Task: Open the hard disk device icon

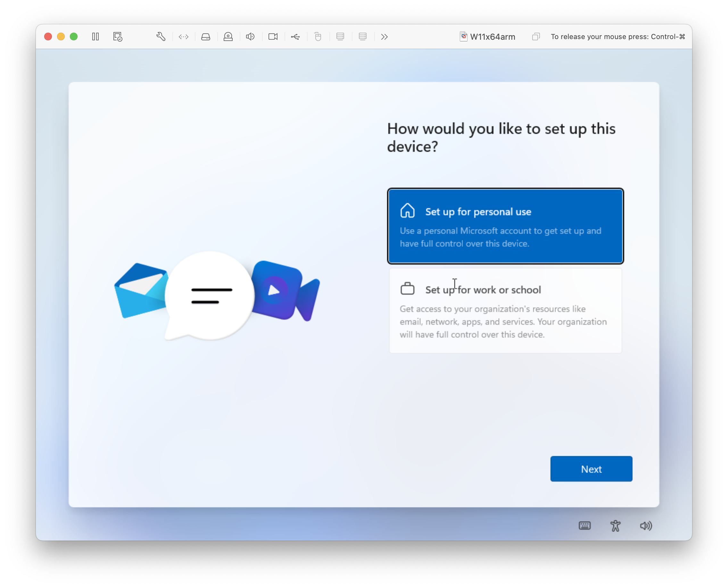Action: pyautogui.click(x=206, y=37)
